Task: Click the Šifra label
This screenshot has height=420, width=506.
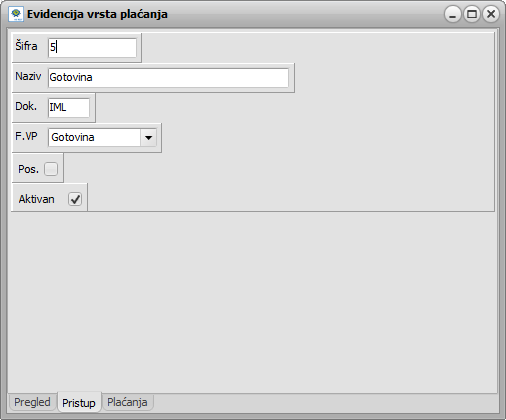Action: [x=26, y=46]
